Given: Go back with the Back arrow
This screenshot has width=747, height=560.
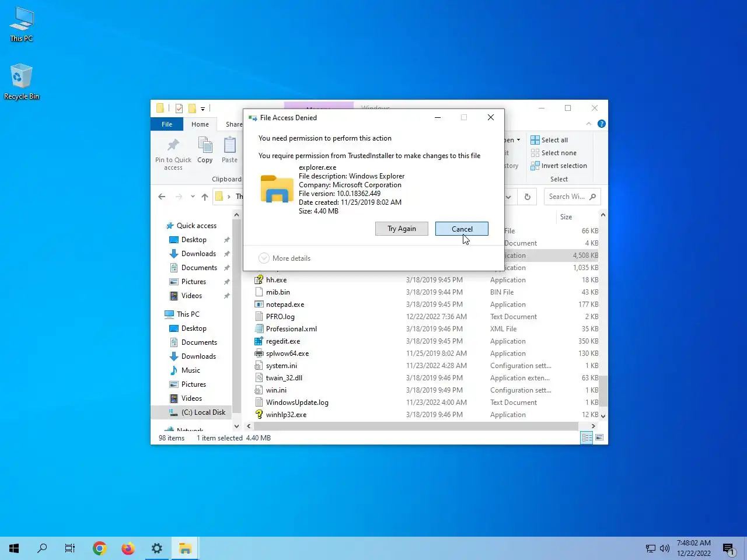Looking at the screenshot, I should coord(162,197).
